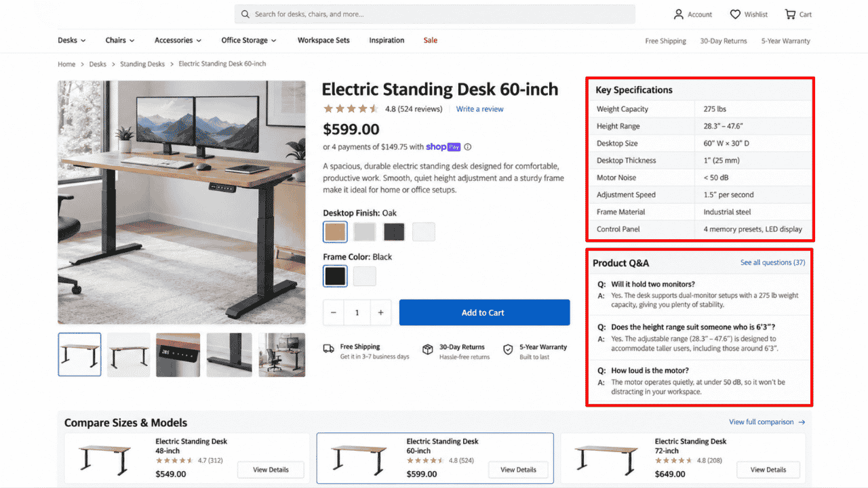Click the Shop Pay info icon
This screenshot has height=488, width=868.
tap(468, 147)
